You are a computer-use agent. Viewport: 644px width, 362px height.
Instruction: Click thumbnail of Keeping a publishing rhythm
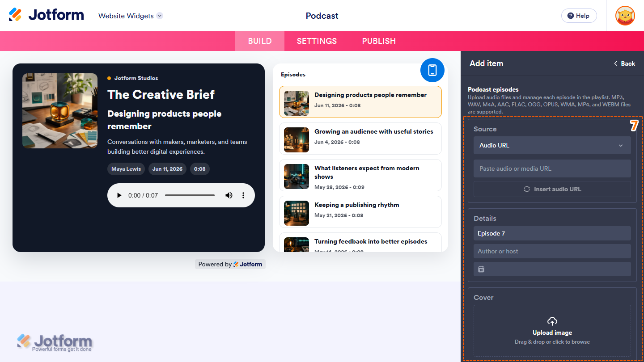point(297,213)
